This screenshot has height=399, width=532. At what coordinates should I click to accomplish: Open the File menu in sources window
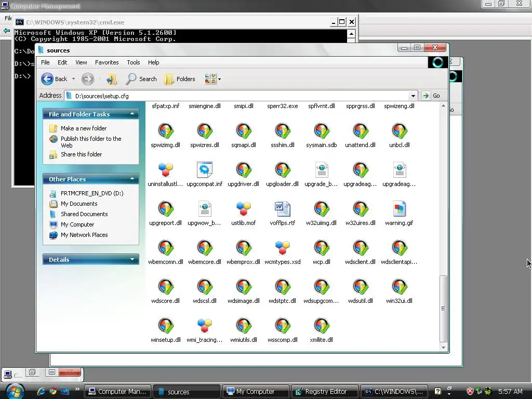45,62
